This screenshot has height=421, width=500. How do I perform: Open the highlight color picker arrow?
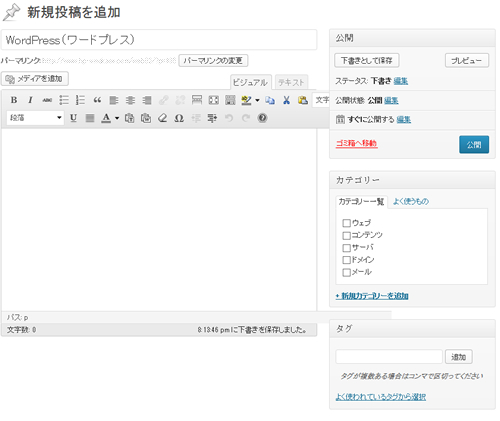click(257, 100)
